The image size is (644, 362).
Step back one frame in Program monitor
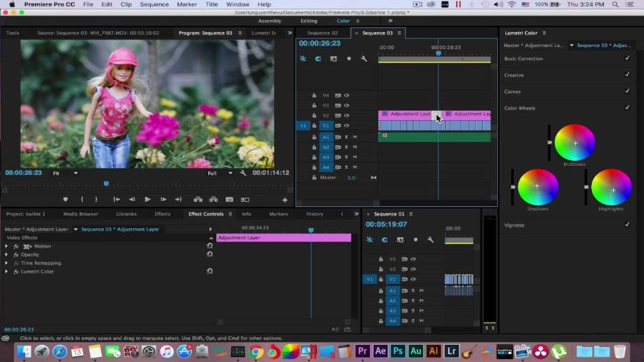coord(132,200)
